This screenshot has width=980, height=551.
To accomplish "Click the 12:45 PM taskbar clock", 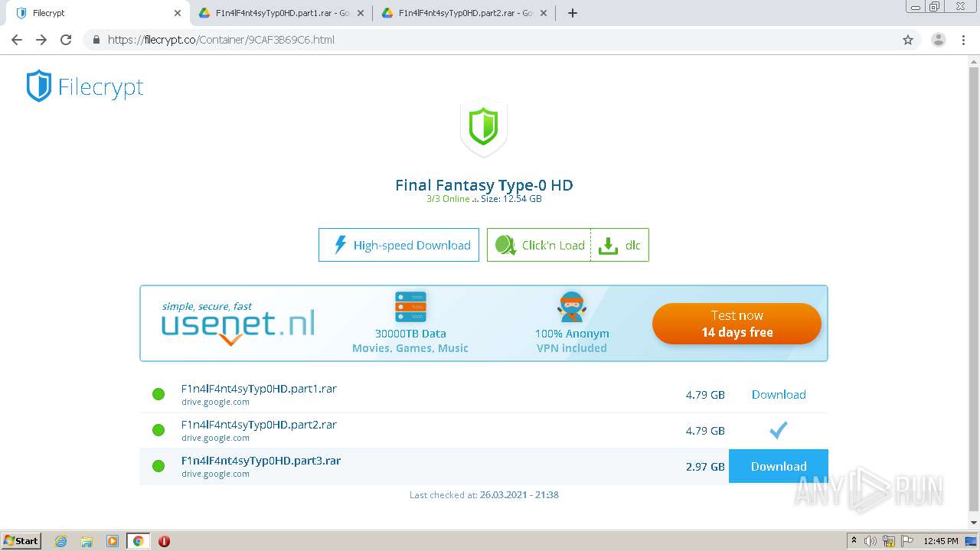I will [x=941, y=541].
